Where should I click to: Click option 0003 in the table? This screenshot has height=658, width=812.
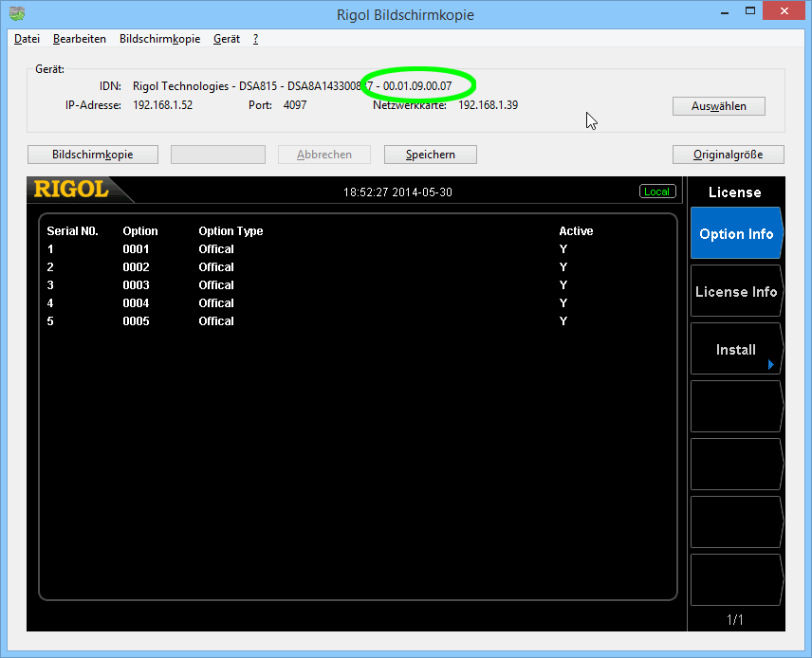(x=136, y=285)
